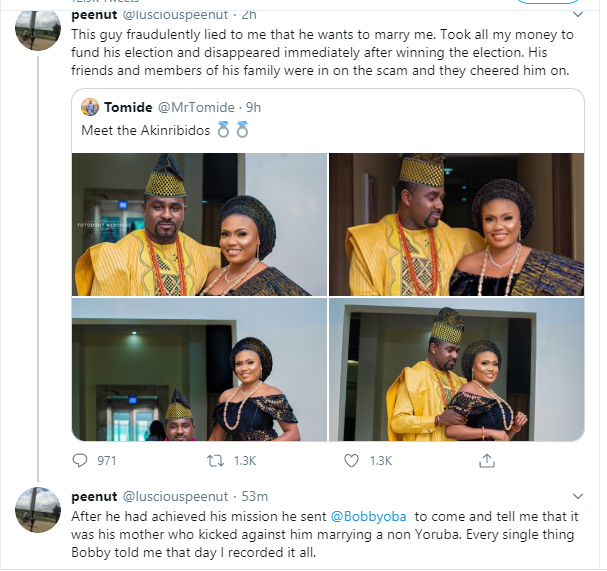Like the tweet using the heart icon
The image size is (607, 571).
click(x=351, y=461)
